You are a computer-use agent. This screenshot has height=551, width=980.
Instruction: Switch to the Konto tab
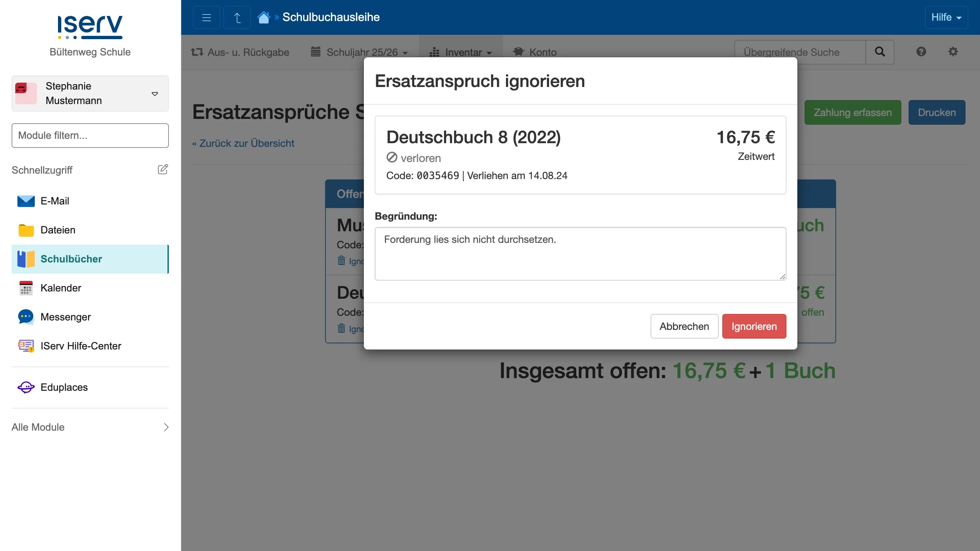(535, 52)
